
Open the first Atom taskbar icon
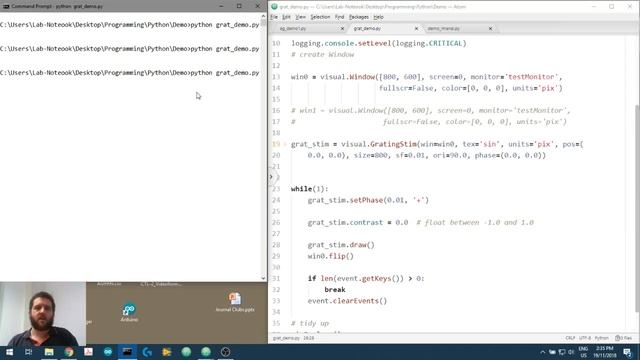pyautogui.click(x=186, y=352)
